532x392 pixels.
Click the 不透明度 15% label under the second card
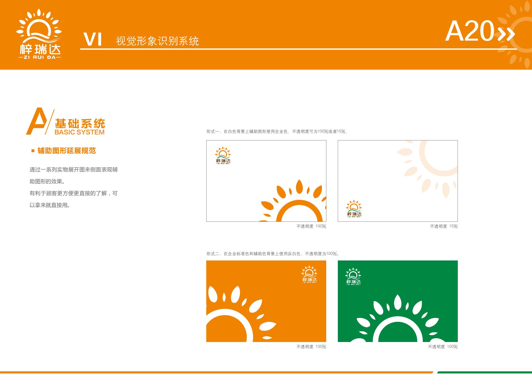point(448,227)
